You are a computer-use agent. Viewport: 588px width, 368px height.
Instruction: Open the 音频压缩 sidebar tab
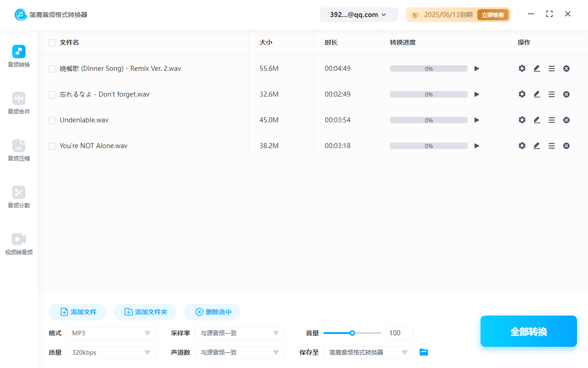click(x=19, y=150)
